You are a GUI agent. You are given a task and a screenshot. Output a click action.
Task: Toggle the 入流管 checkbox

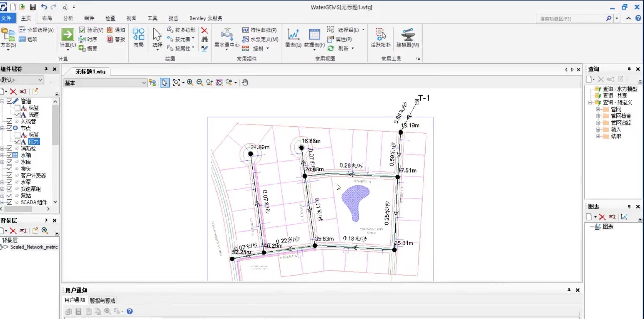[x=10, y=121]
